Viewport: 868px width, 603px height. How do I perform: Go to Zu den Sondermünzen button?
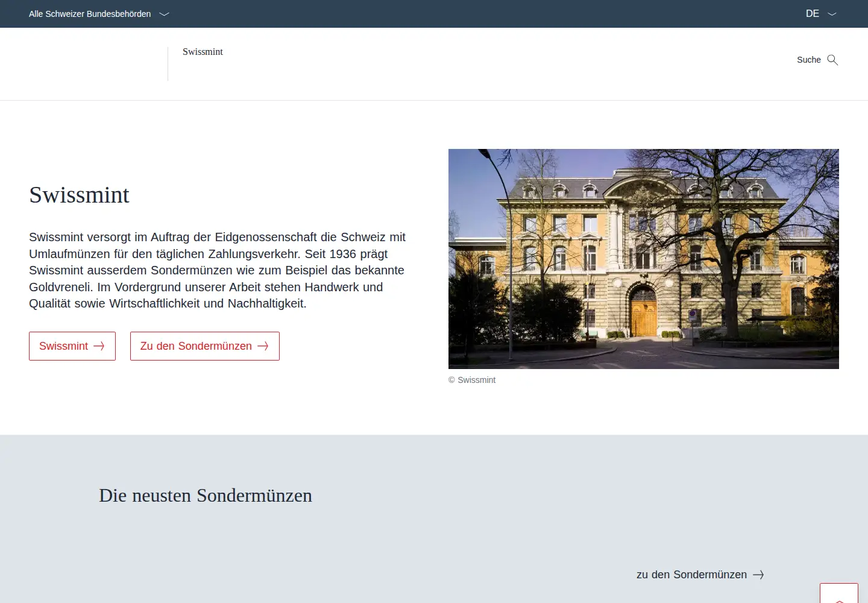(205, 346)
